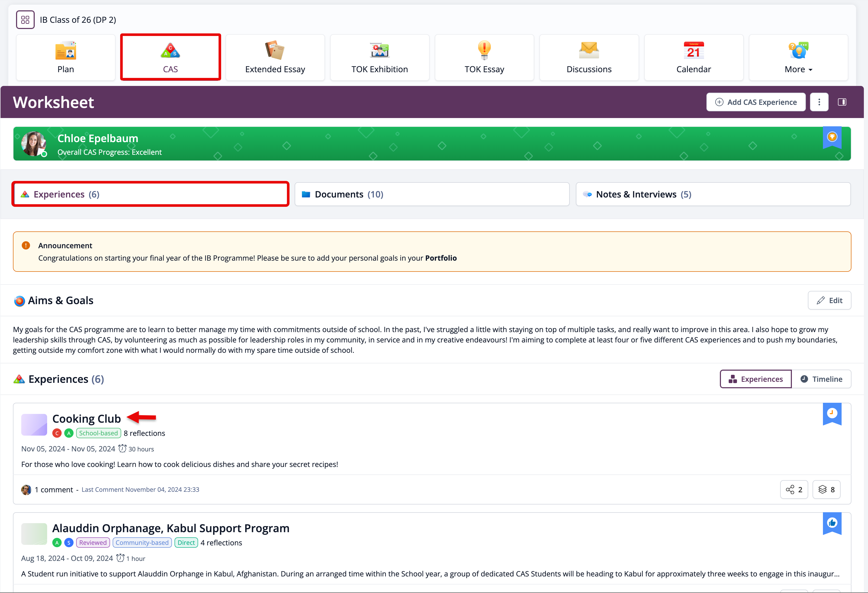Click the class grid menu icon
This screenshot has height=593, width=868.
[25, 20]
